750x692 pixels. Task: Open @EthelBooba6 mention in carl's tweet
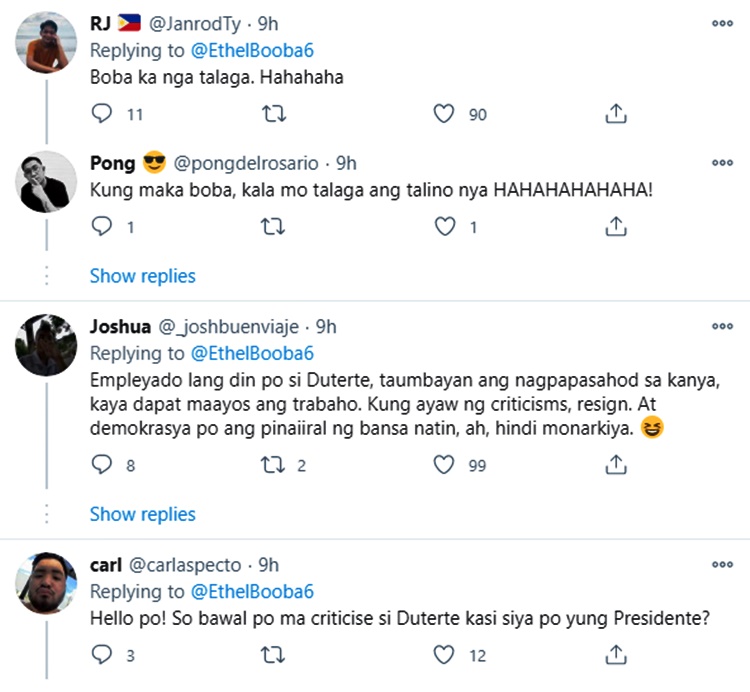[252, 591]
